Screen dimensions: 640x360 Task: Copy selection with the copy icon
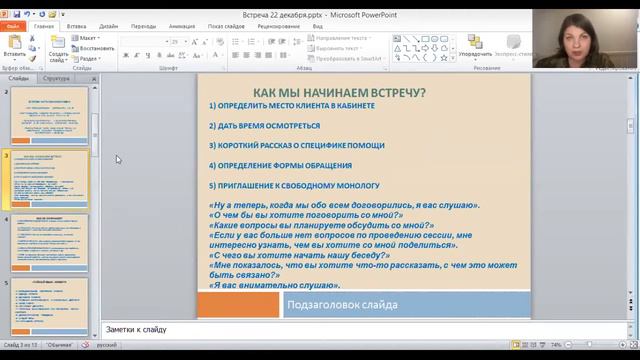[x=32, y=49]
